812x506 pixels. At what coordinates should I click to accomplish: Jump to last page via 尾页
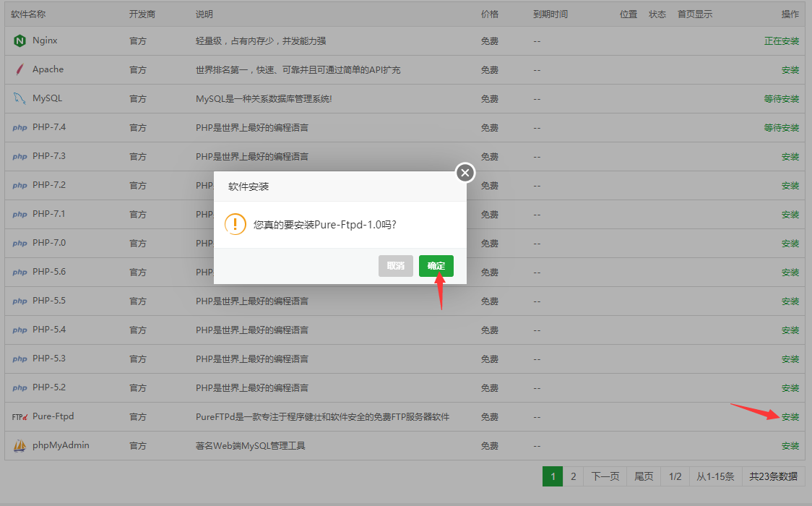click(x=644, y=476)
